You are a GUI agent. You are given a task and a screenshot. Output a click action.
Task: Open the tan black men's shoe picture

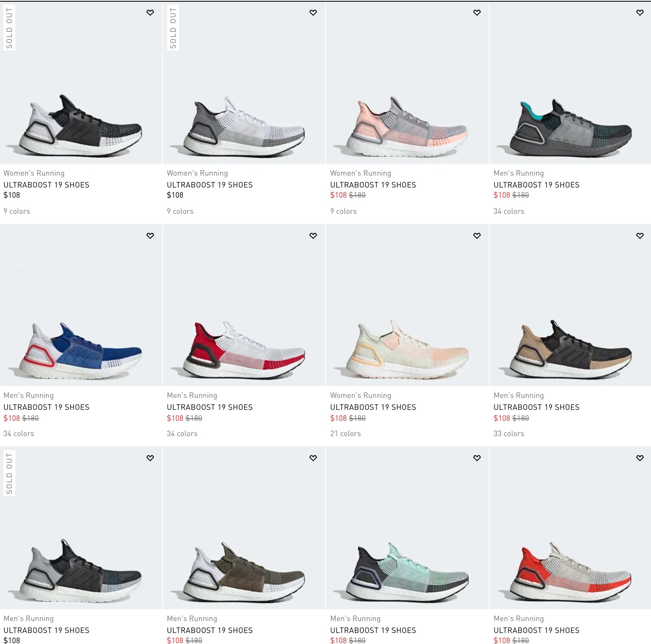571,305
